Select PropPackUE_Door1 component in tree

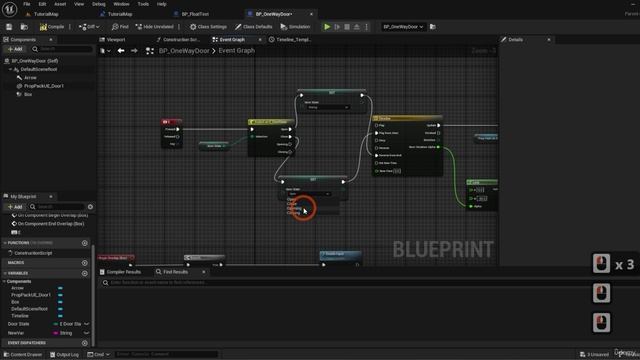(44, 86)
